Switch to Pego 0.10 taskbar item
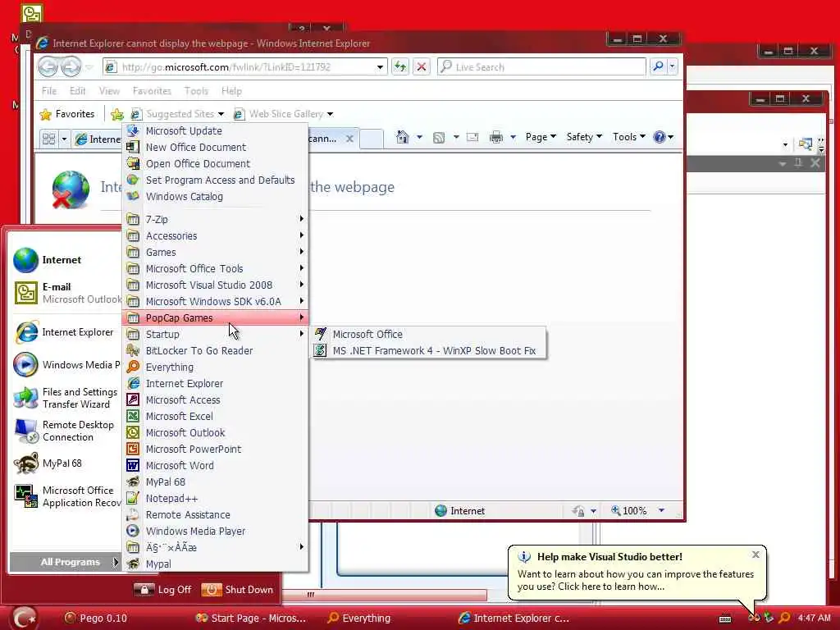 pyautogui.click(x=97, y=619)
